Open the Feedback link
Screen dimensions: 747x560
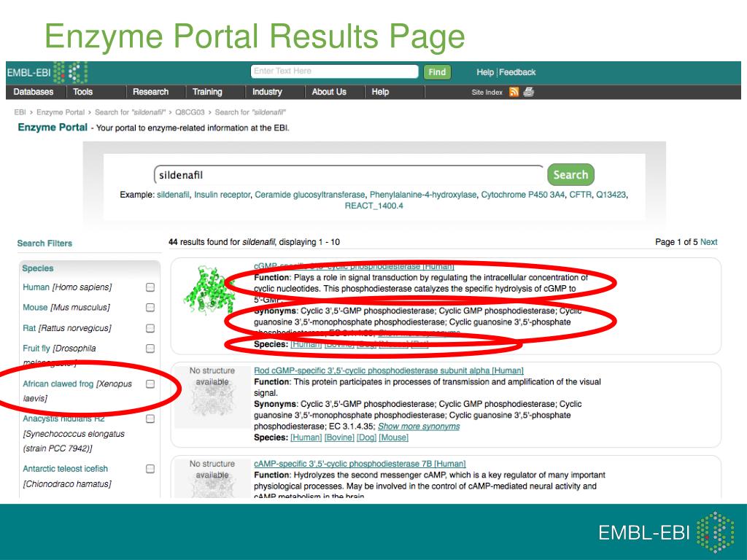517,72
